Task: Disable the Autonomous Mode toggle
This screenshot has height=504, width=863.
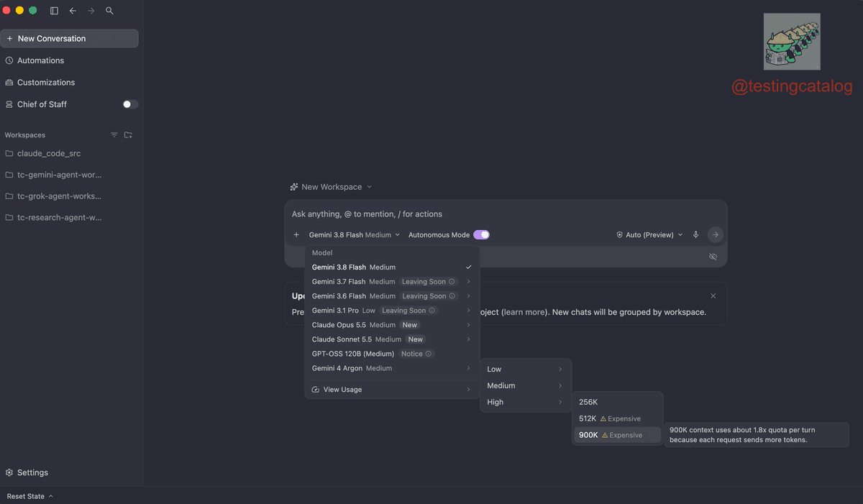Action: point(481,234)
